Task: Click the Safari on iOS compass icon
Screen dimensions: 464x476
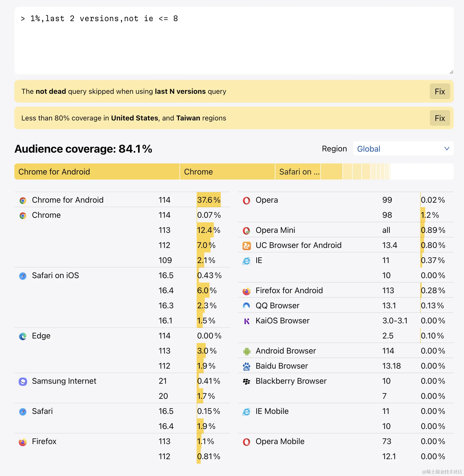Action: 23,276
